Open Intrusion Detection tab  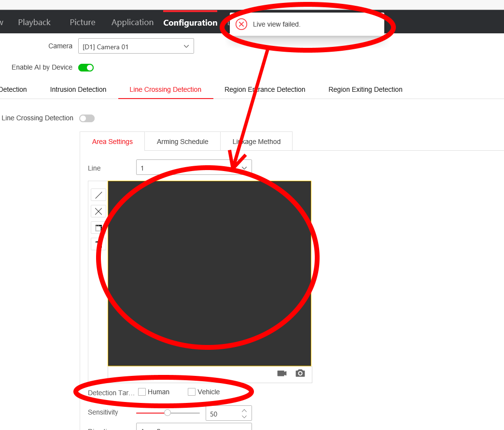tap(78, 89)
